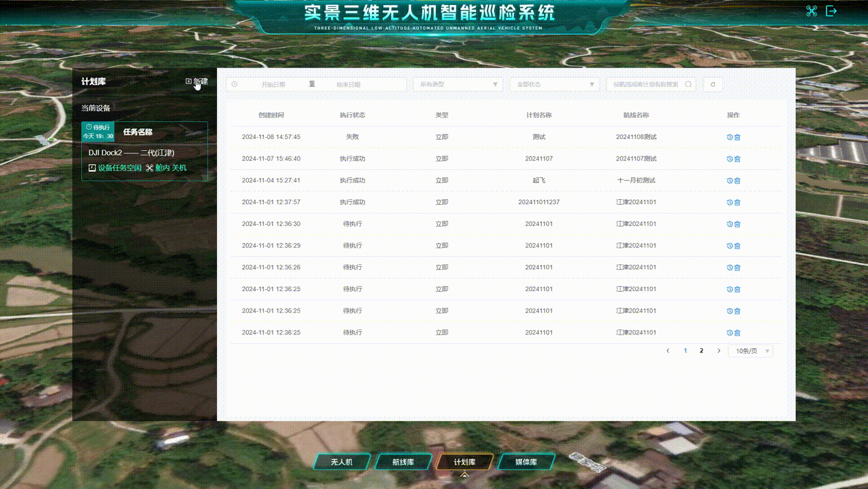
Task: Click the timestamp 2024-11-01 12:36:30
Action: [271, 224]
